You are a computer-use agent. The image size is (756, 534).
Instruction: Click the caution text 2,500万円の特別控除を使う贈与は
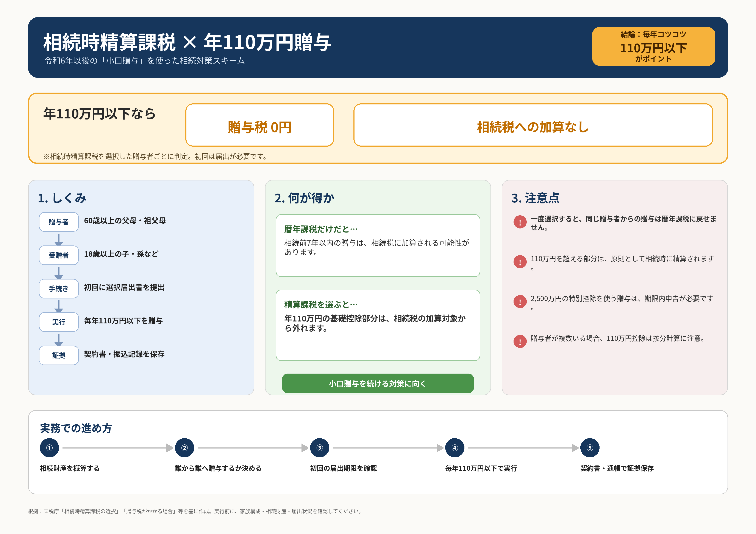pyautogui.click(x=622, y=303)
